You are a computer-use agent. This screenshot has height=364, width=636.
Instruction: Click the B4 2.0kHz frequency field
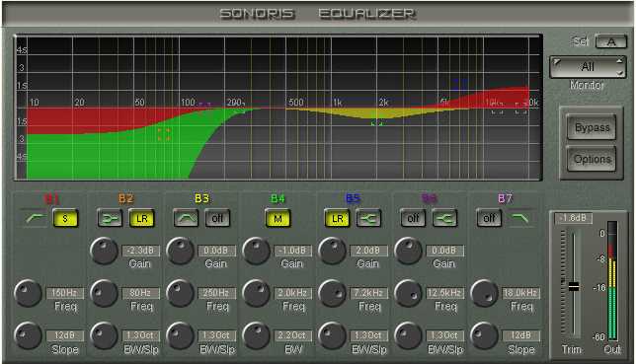click(x=292, y=293)
